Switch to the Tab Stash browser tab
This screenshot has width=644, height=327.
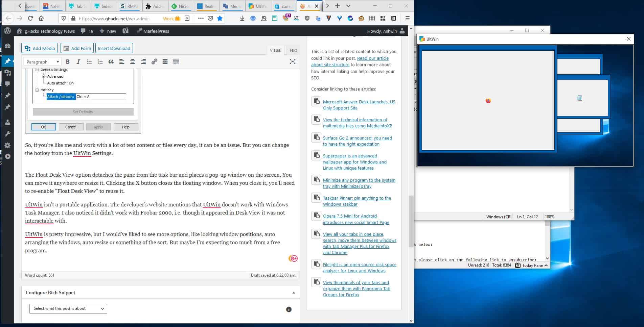click(78, 6)
